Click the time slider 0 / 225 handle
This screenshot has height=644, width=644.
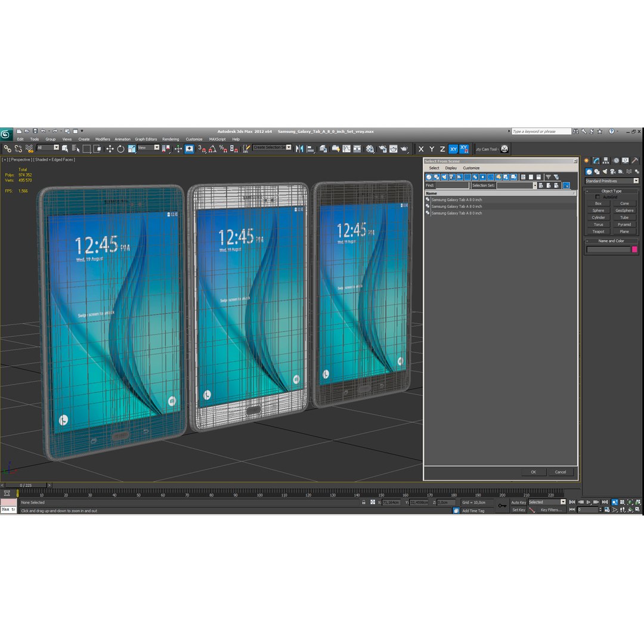(26, 485)
